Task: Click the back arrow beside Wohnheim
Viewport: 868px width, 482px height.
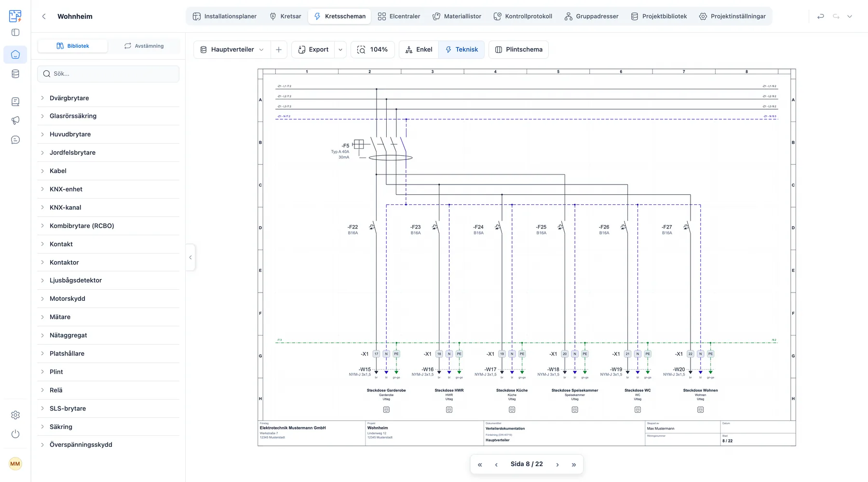Action: point(44,16)
